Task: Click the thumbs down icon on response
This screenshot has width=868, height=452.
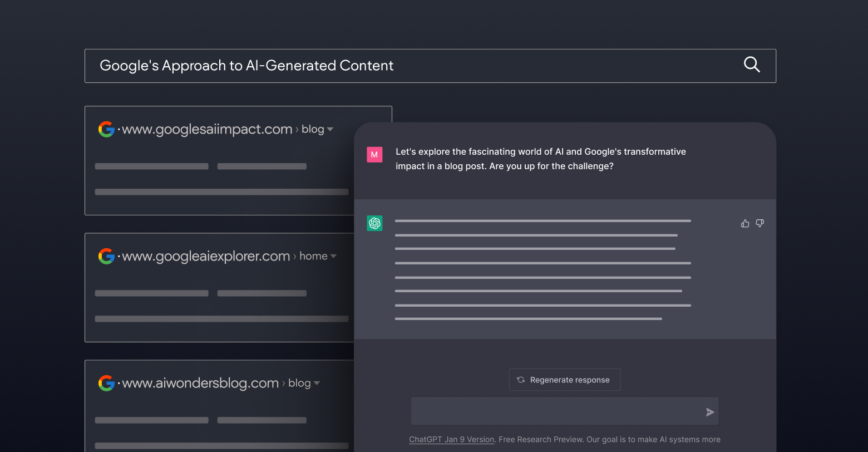Action: tap(760, 223)
